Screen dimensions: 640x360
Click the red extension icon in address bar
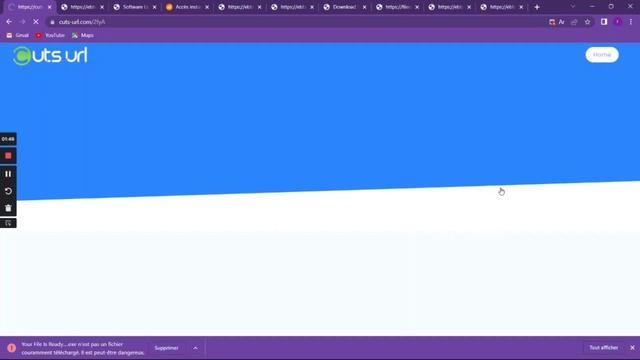[552, 22]
